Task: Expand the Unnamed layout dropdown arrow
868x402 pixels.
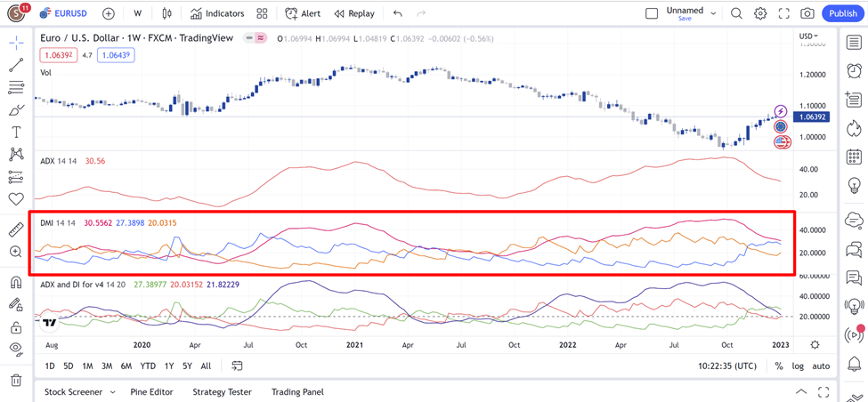Action: [x=713, y=12]
